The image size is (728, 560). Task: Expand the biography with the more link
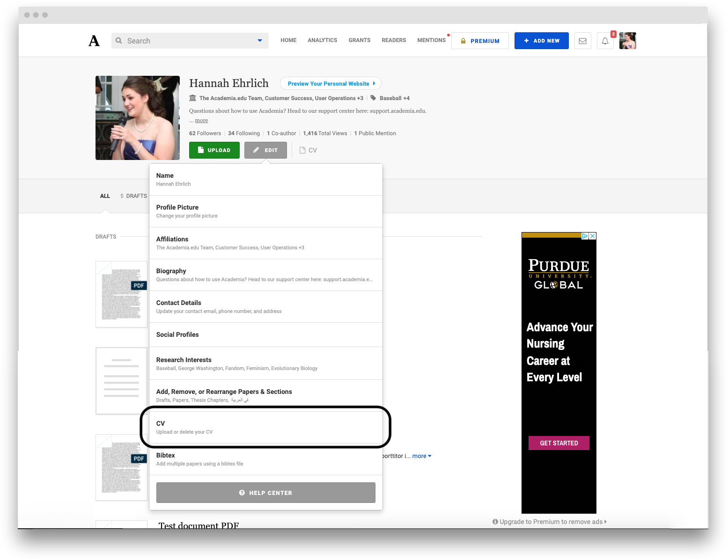tap(201, 120)
